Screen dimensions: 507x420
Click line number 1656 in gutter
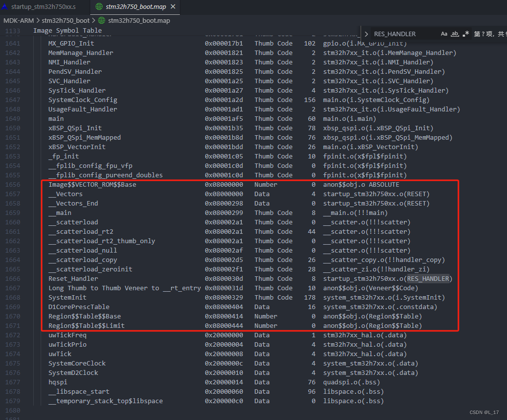[12, 184]
